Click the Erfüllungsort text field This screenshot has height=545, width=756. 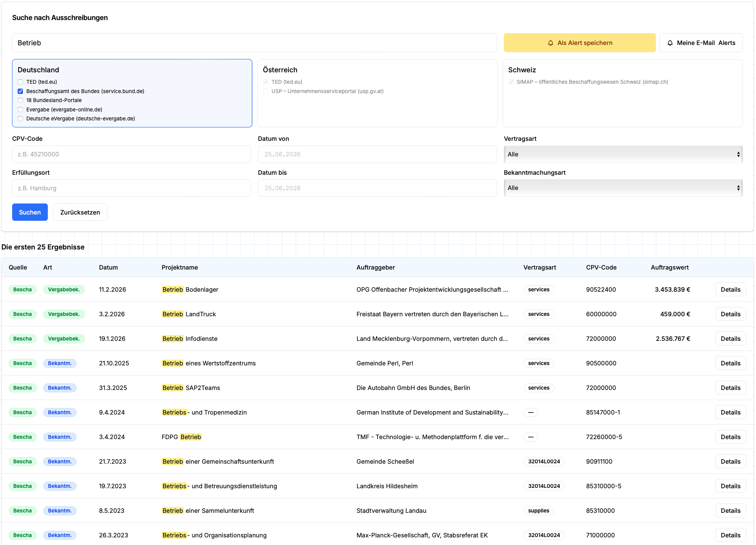(132, 188)
